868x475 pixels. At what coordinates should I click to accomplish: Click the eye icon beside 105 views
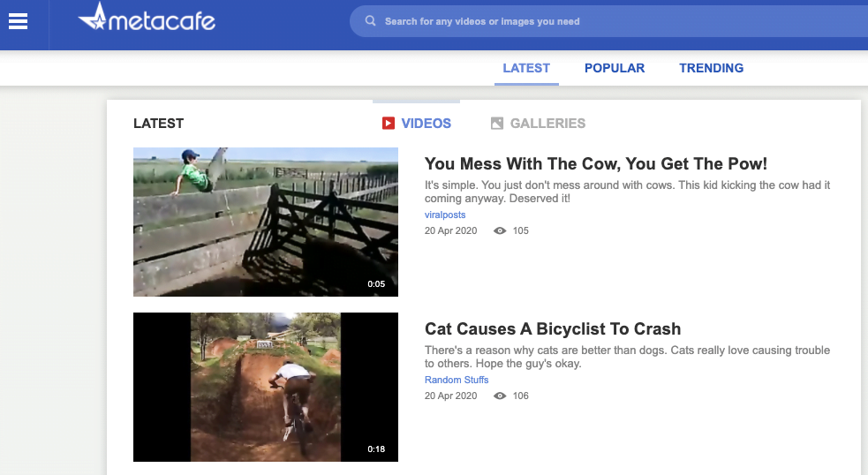(x=500, y=230)
